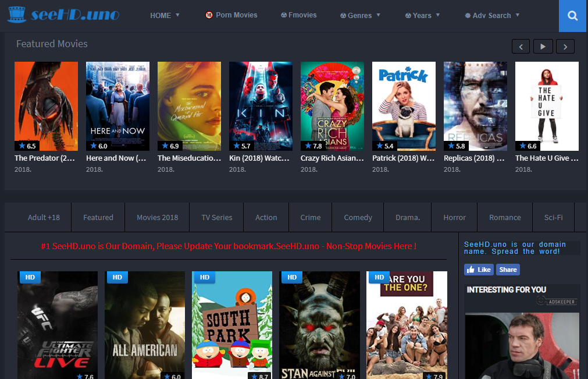Click the Interesting For You ad image
The height and width of the screenshot is (379, 588).
(522, 346)
